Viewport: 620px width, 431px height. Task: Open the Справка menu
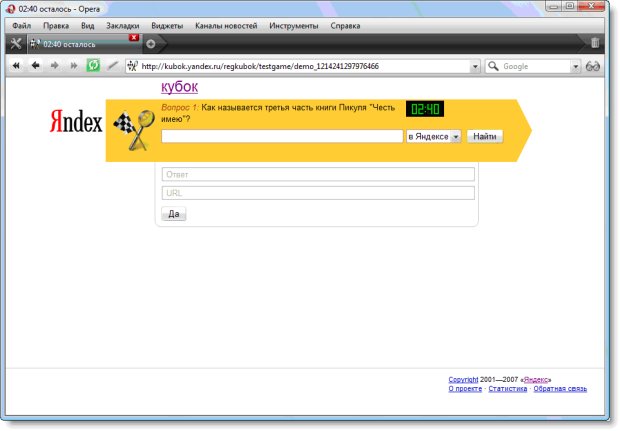point(345,26)
